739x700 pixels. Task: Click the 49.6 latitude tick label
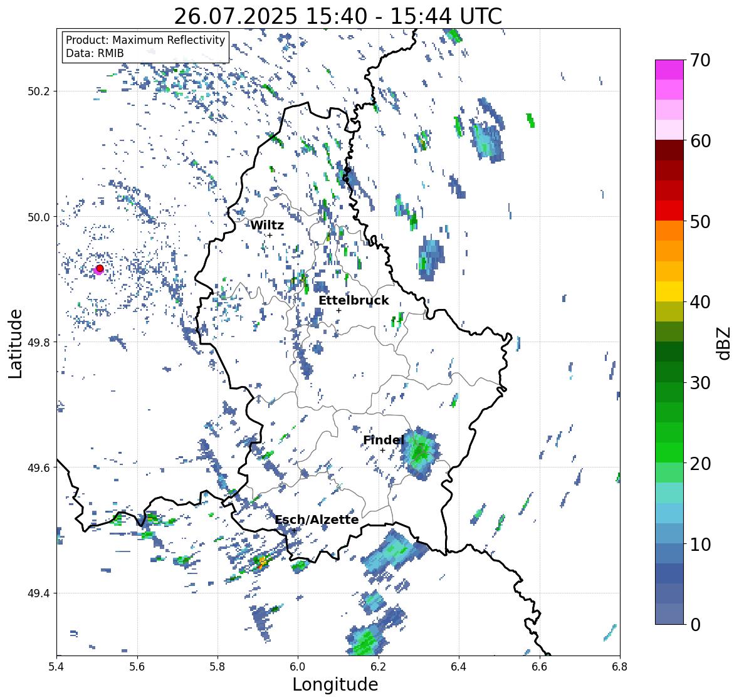point(39,468)
